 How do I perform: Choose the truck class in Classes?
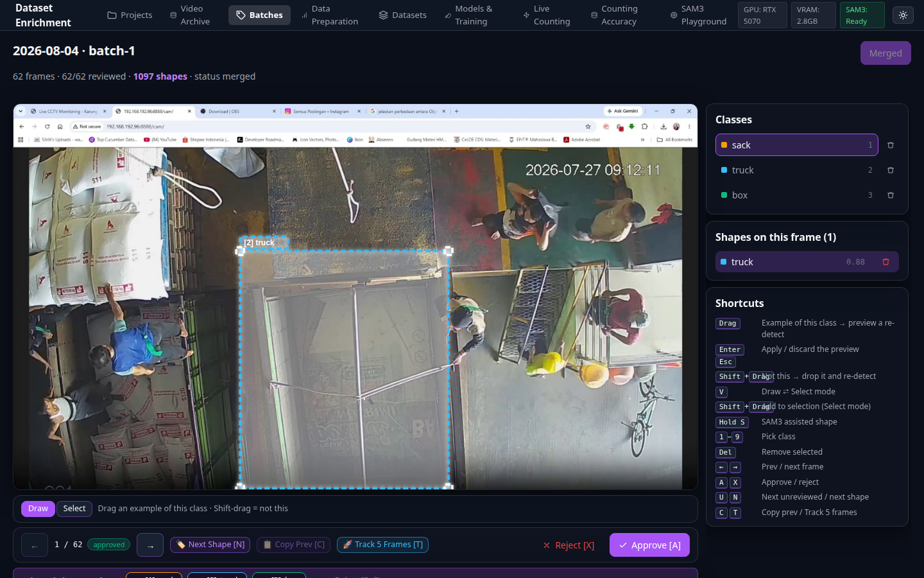796,170
